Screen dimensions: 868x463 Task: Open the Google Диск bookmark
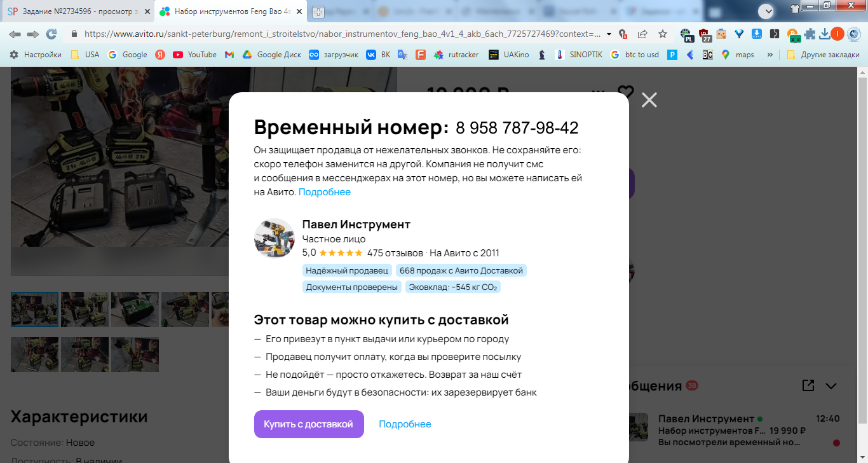(271, 55)
